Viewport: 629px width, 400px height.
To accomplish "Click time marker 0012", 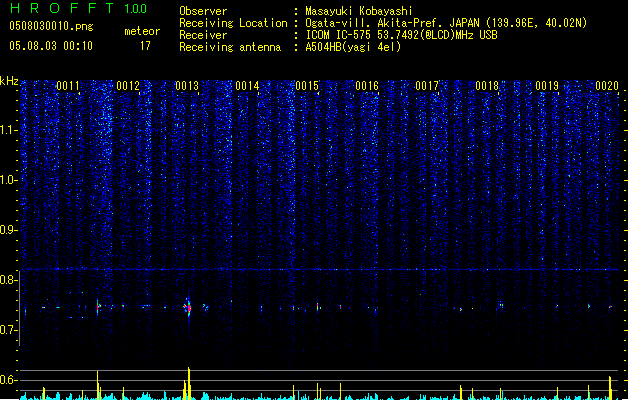I will click(128, 86).
